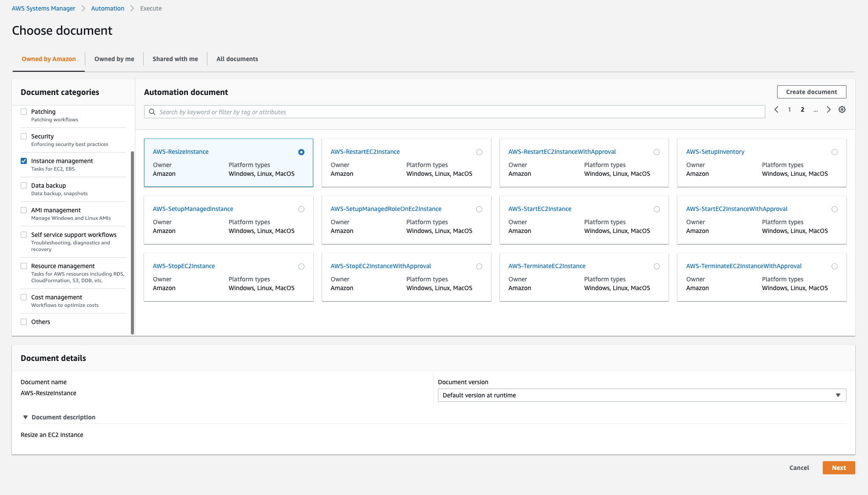Click the search magnifier icon
Image resolution: width=868 pixels, height=495 pixels.
152,112
